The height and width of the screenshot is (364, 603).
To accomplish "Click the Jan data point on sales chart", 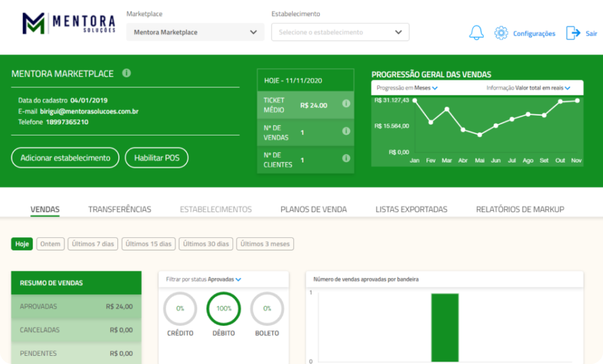I will click(415, 100).
